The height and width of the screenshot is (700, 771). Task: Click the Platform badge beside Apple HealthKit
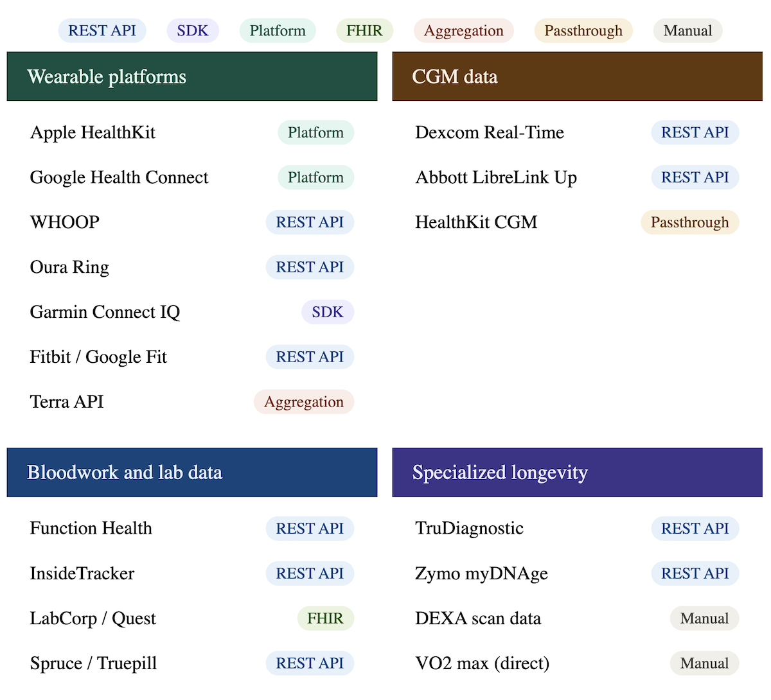coord(315,132)
